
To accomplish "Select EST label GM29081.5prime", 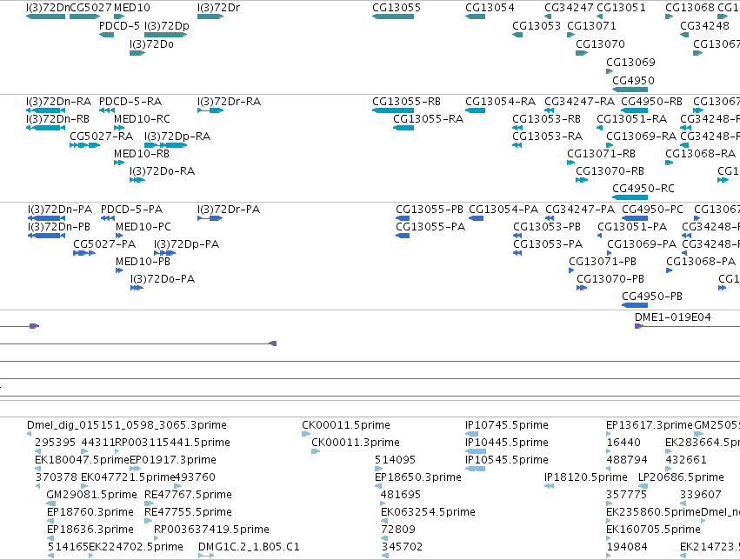I will coord(91,495).
